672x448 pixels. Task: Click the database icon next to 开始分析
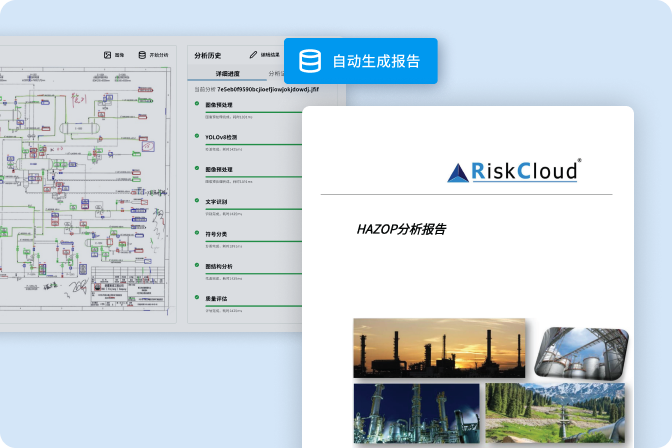[142, 55]
